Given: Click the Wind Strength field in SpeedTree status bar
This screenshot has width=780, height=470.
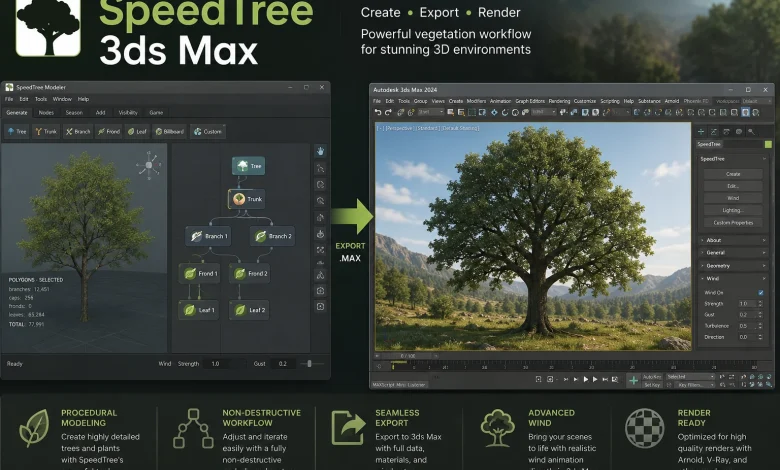Looking at the screenshot, I should [x=223, y=364].
